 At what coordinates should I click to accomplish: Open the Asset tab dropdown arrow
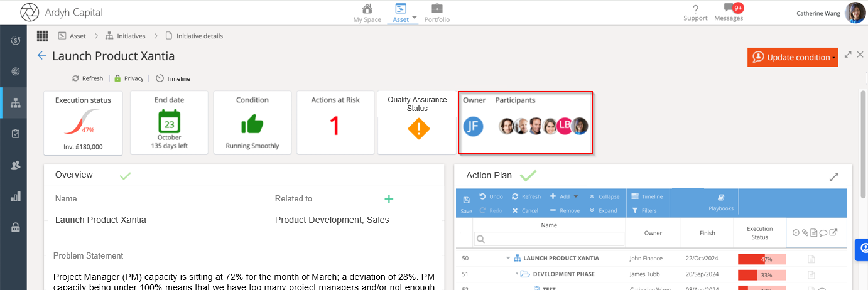(415, 18)
